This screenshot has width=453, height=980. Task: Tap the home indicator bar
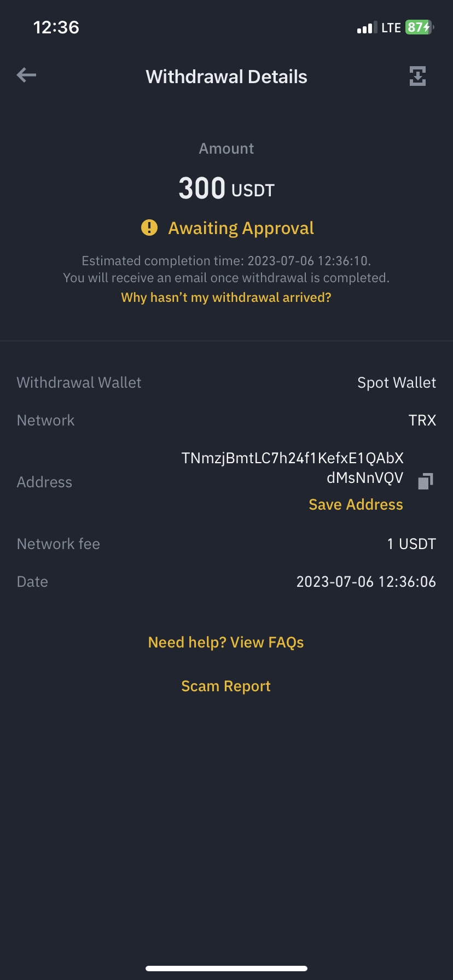(226, 969)
